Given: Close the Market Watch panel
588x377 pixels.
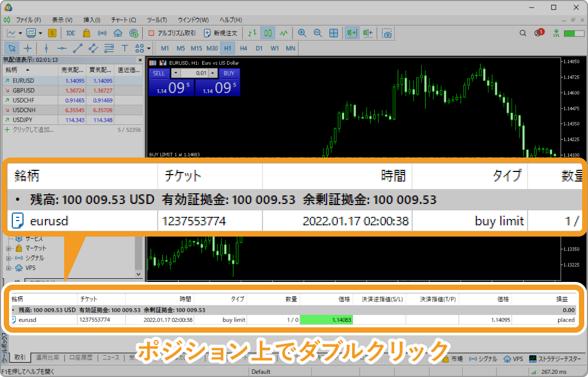Looking at the screenshot, I should point(140,60).
